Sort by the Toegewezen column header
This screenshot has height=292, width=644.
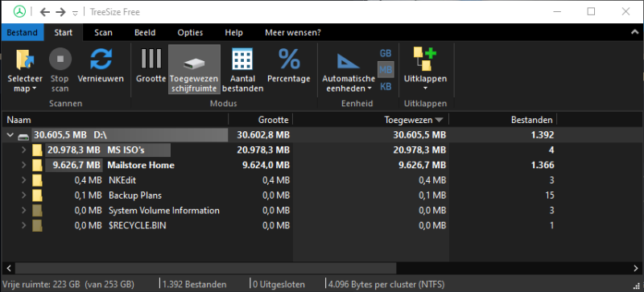(371, 120)
